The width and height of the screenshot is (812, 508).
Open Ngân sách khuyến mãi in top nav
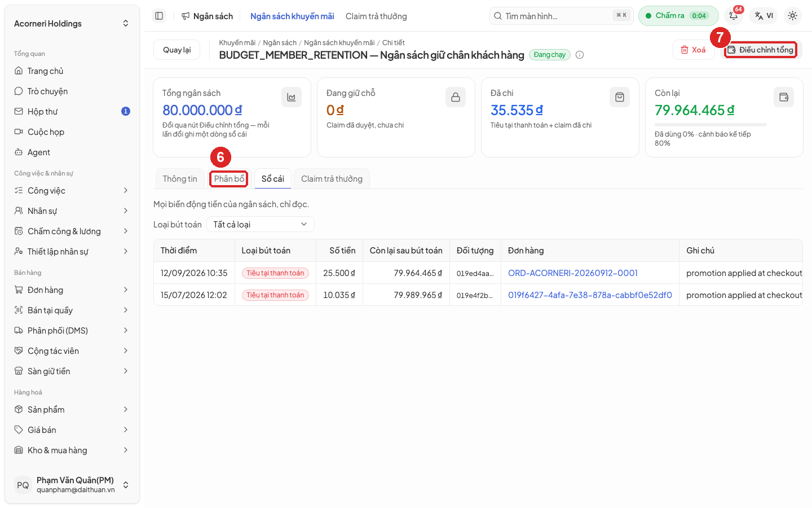pos(292,16)
